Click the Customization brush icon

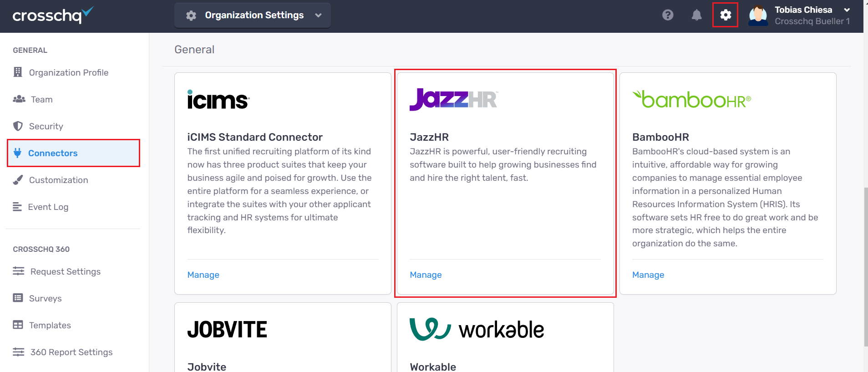click(x=18, y=179)
